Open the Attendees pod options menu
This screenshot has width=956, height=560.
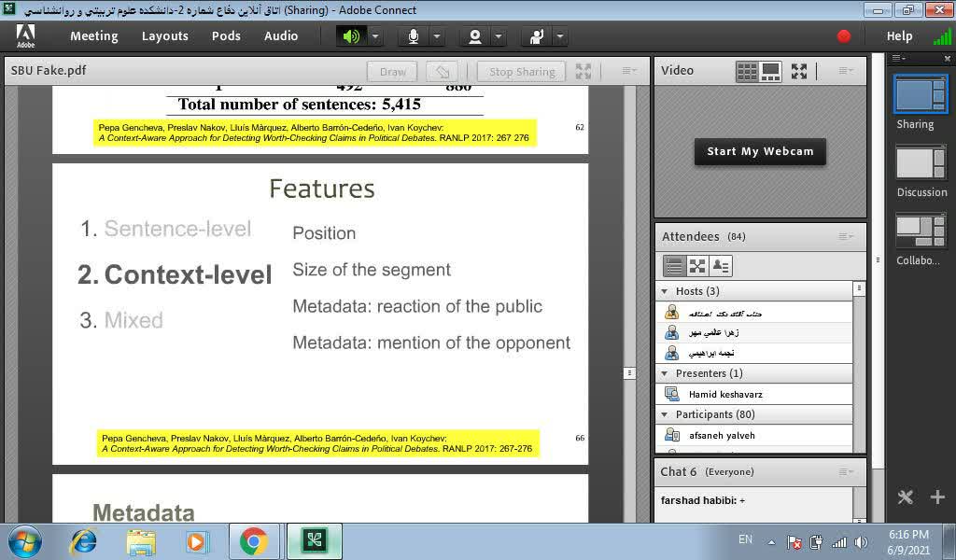(846, 237)
